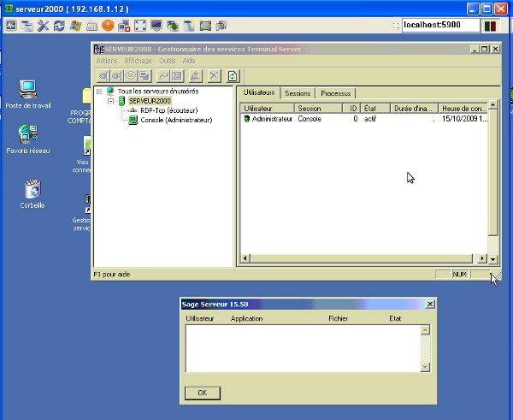
Task: Open the Favoris réseau desktop icon
Action: coord(27,134)
